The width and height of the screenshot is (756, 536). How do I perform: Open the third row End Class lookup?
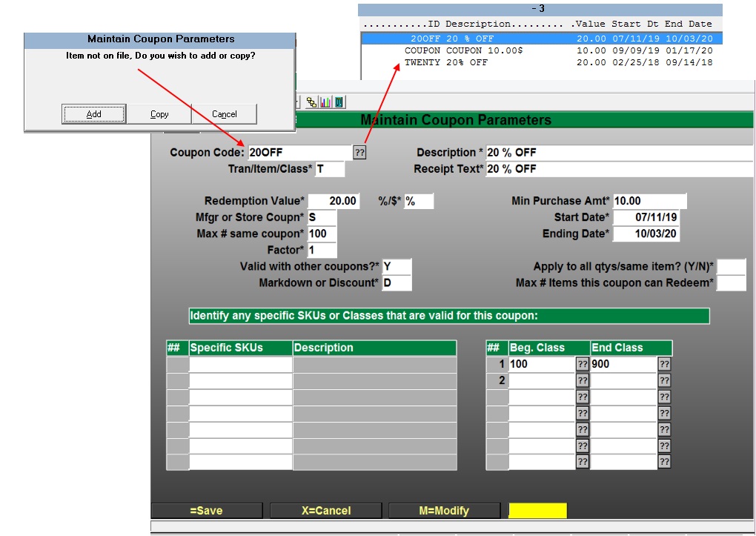(664, 397)
